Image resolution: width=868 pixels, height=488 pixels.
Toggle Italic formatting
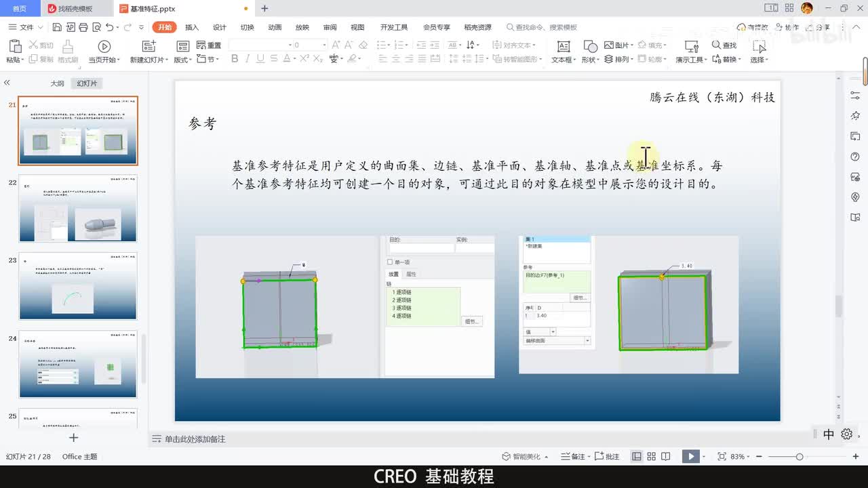248,59
